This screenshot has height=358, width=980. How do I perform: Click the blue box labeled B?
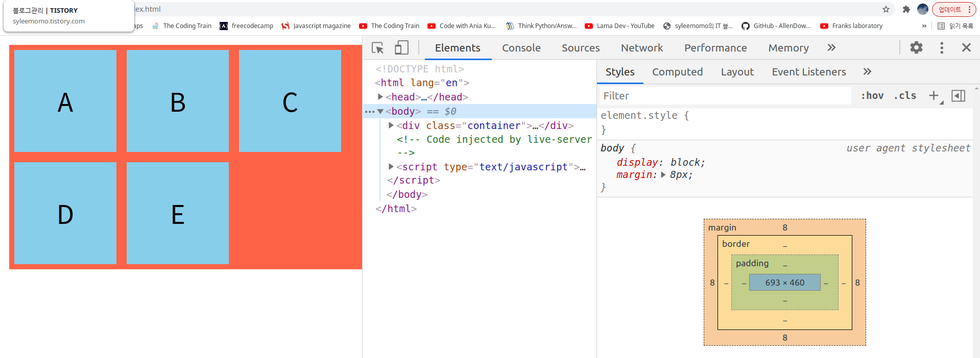click(178, 101)
